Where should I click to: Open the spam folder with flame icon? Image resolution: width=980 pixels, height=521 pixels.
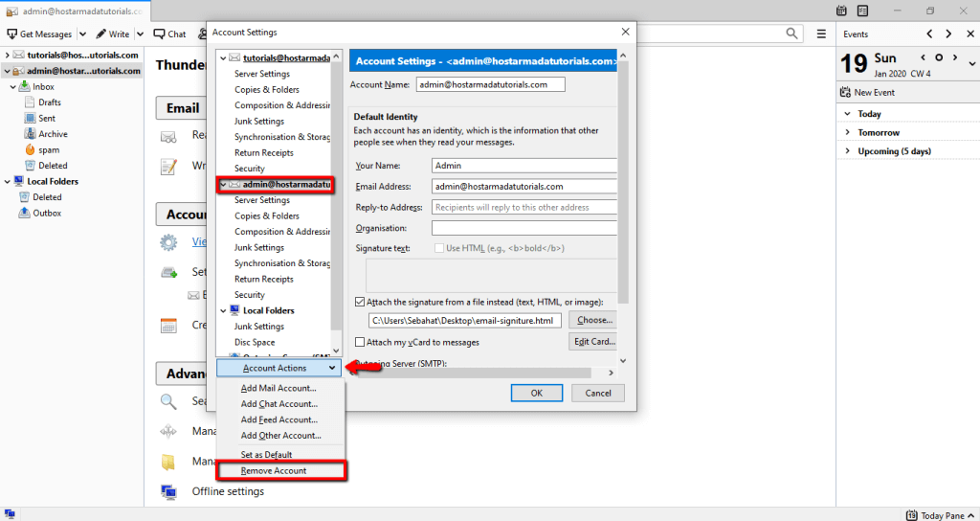point(48,150)
